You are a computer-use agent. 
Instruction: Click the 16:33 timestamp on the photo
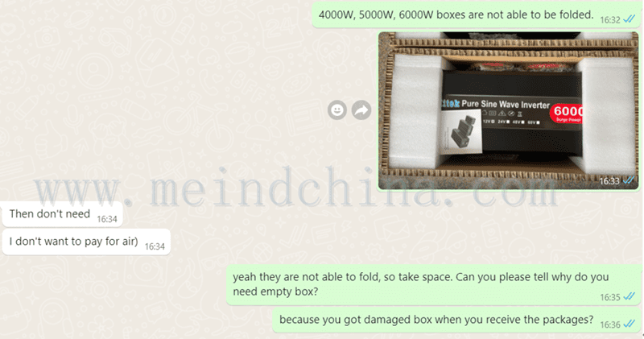point(609,181)
